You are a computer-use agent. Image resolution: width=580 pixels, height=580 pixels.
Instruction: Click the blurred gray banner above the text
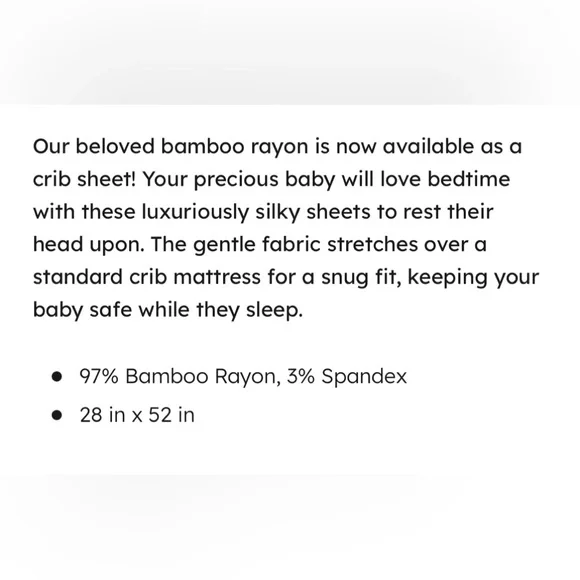click(290, 52)
